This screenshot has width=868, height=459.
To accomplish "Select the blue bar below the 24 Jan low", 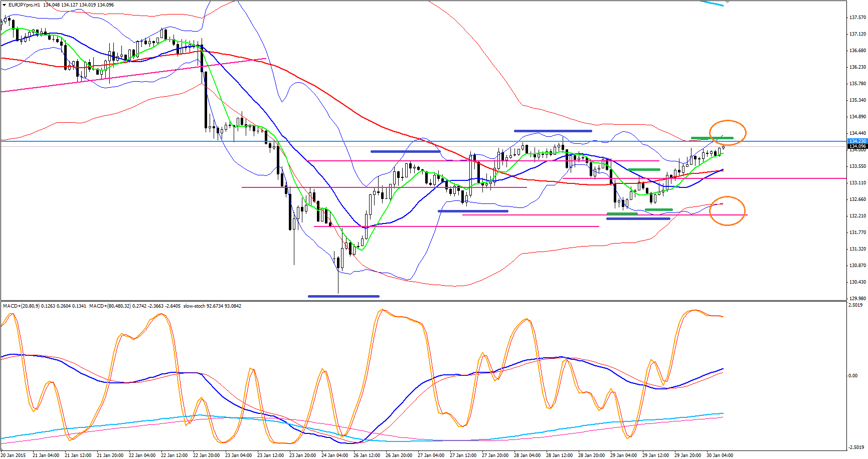I will click(343, 296).
